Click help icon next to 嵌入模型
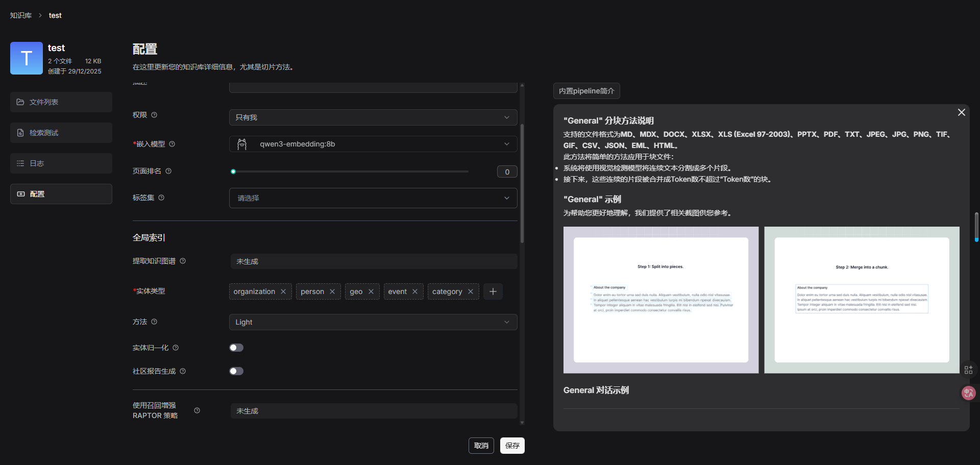Viewport: 980px width, 465px height. (x=172, y=144)
